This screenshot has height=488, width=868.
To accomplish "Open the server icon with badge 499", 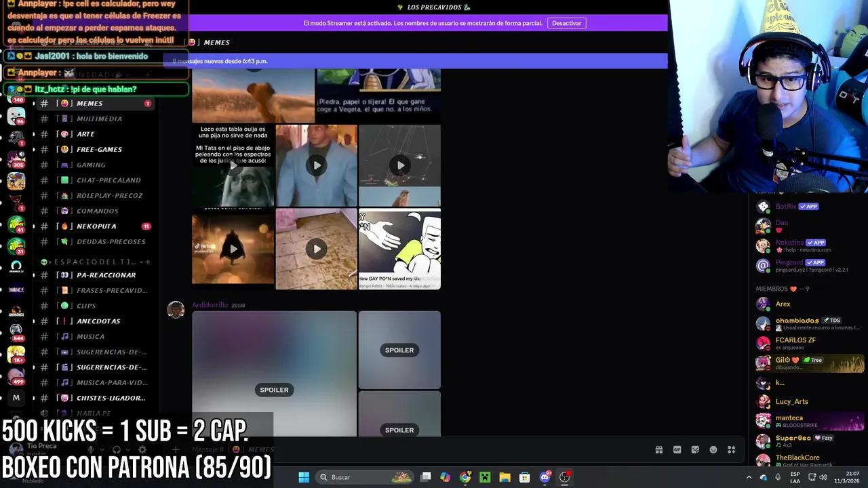I will click(16, 376).
